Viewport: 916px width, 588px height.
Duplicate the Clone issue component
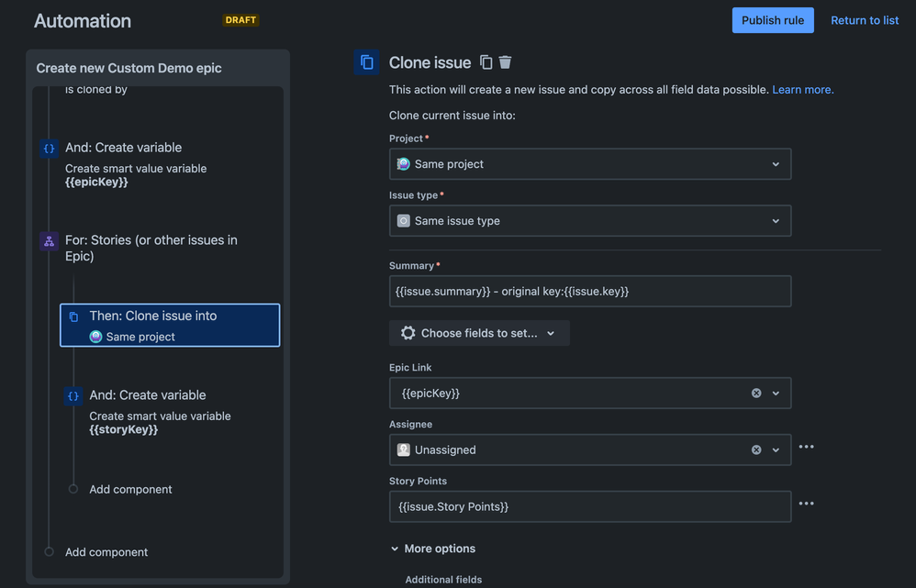pyautogui.click(x=486, y=61)
